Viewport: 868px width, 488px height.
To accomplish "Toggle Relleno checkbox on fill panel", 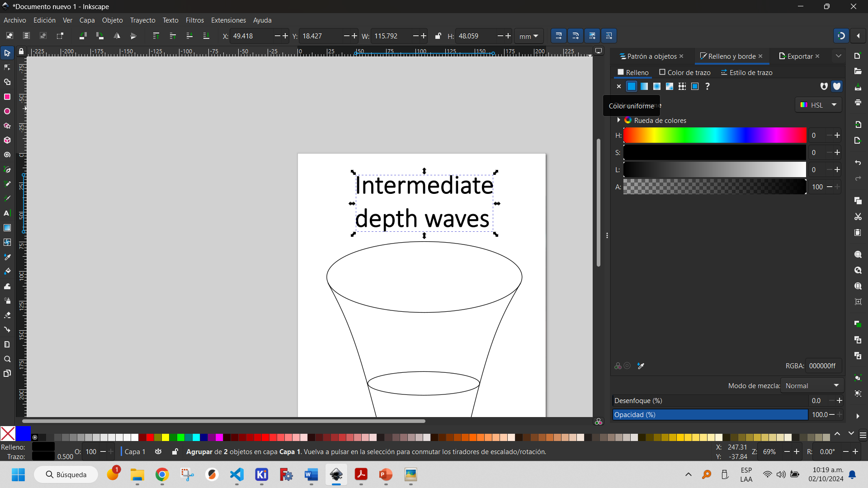I will pyautogui.click(x=620, y=72).
